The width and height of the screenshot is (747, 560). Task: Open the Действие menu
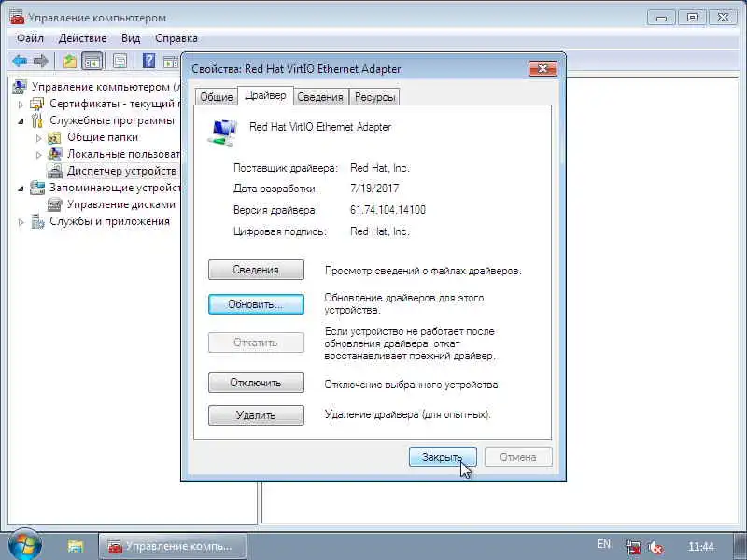tap(82, 38)
